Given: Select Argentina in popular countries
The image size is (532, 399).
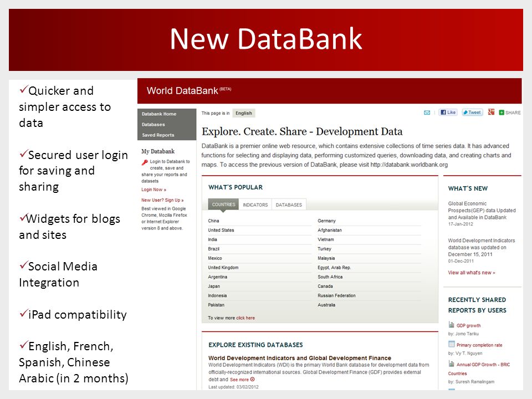Looking at the screenshot, I should coord(217,277).
